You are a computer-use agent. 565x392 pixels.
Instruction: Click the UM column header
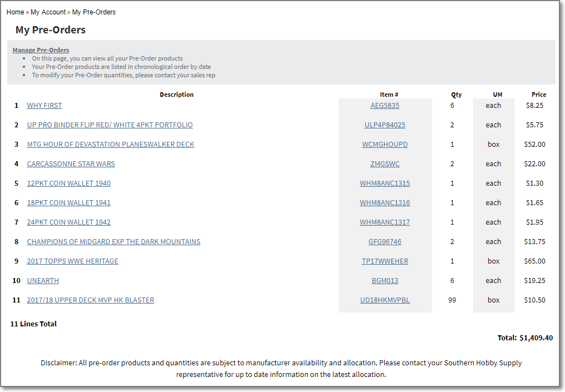tap(498, 95)
